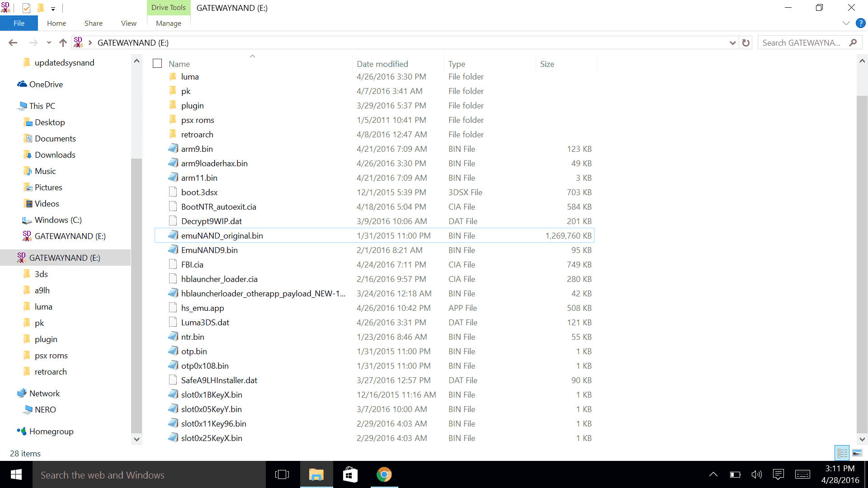Screen dimensions: 868x488
Task: Switch to the View ribbon tab
Action: (x=129, y=23)
